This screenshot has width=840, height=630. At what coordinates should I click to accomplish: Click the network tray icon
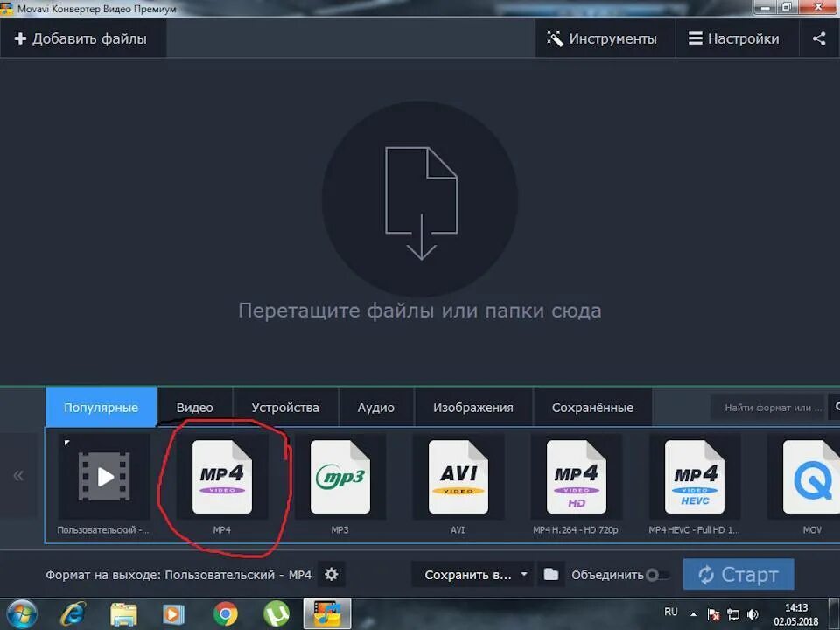coord(733,614)
